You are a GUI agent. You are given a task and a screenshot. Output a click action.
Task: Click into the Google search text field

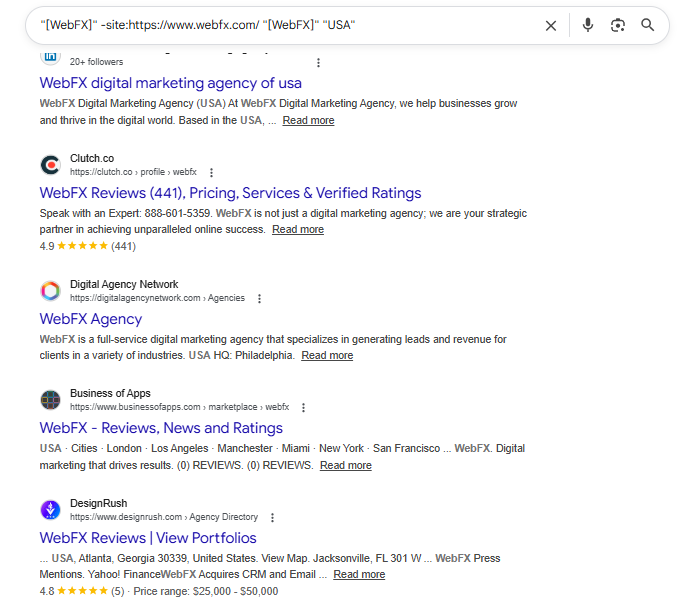280,25
